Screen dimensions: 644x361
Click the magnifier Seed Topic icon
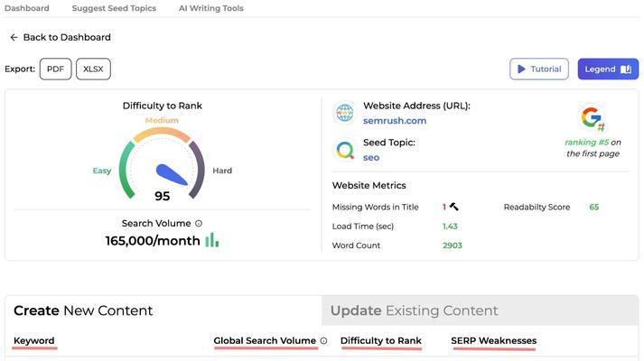tap(345, 150)
